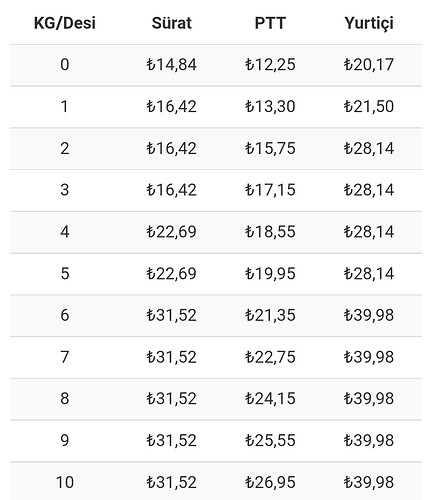
Task: Click the Yurtiçi column header
Action: [369, 23]
